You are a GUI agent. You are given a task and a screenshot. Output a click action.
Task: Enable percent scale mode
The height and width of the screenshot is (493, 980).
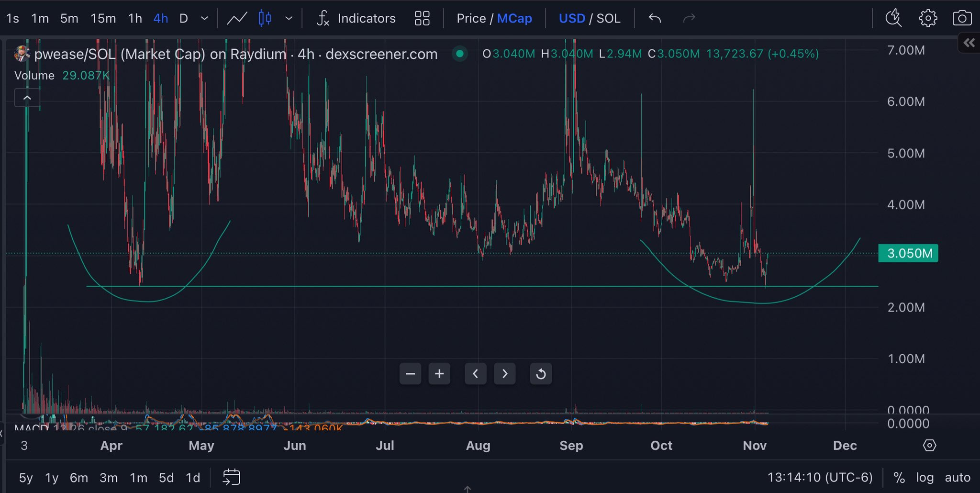899,477
